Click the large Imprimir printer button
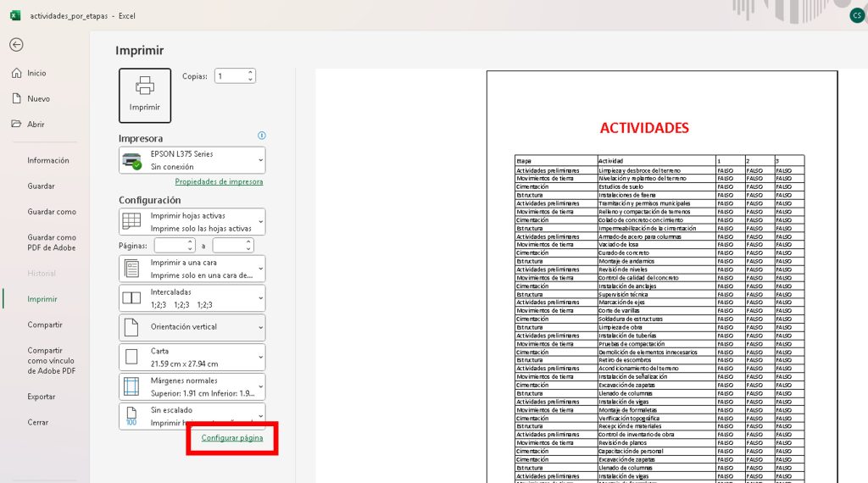The image size is (868, 483). pos(145,96)
